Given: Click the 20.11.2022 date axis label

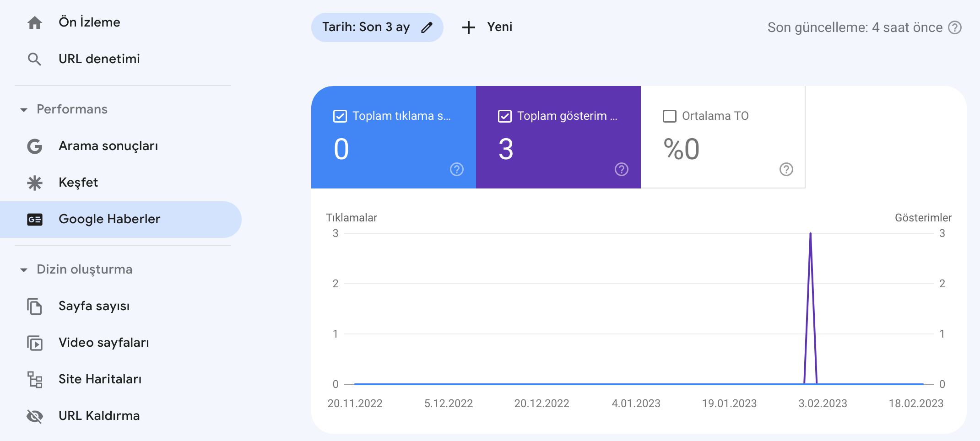Looking at the screenshot, I should (x=355, y=403).
